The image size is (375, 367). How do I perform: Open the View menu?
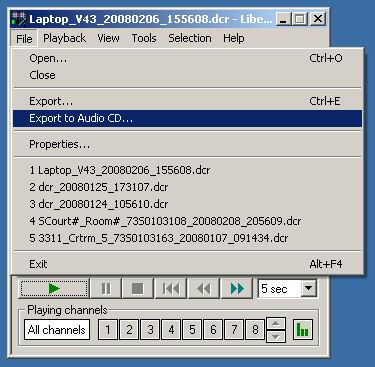tap(108, 38)
